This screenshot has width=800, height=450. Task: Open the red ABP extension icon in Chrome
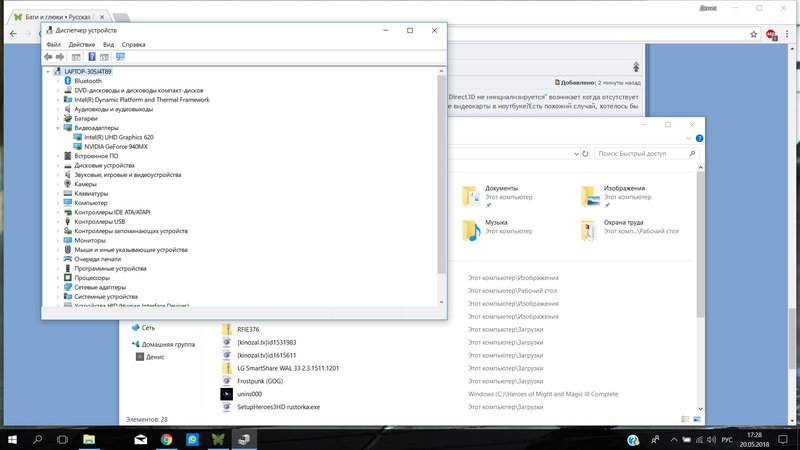(x=771, y=35)
